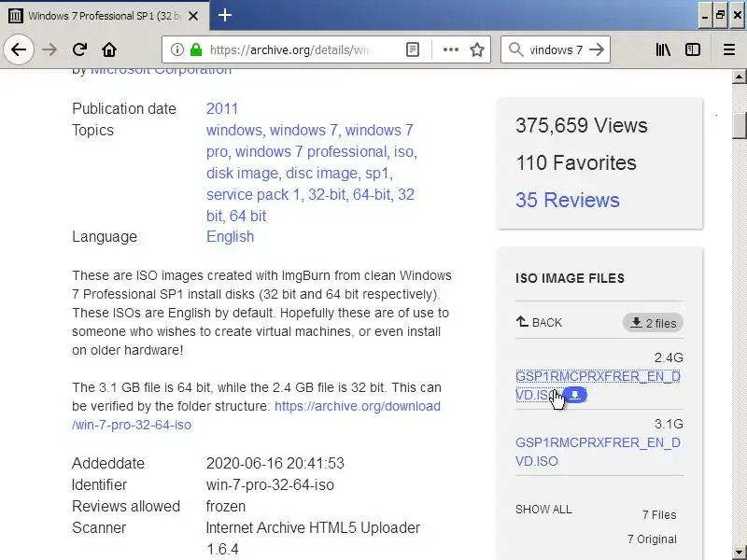Click the 'ISO IMAGE FILES' heading
Viewport: 747px width, 560px height.
(570, 278)
